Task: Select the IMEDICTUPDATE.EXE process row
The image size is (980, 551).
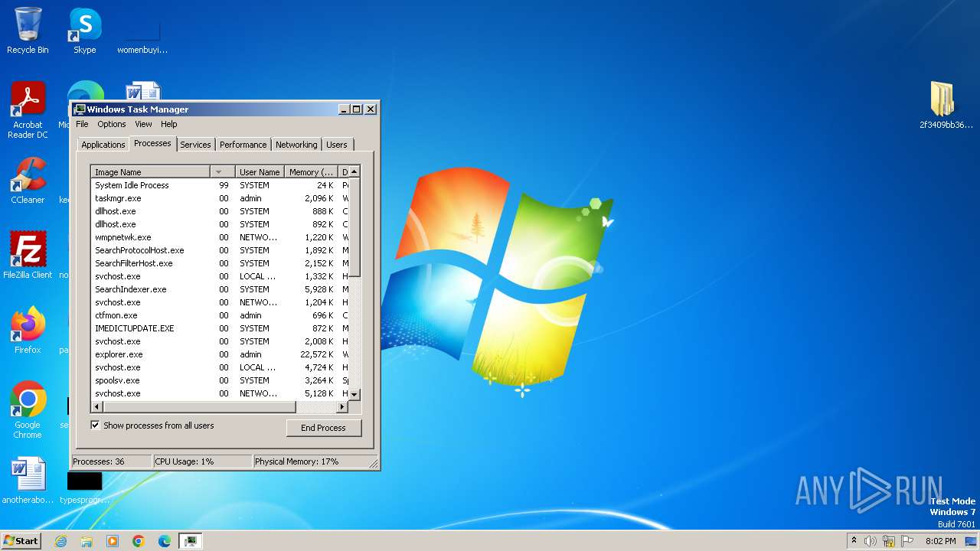Action: (220, 328)
